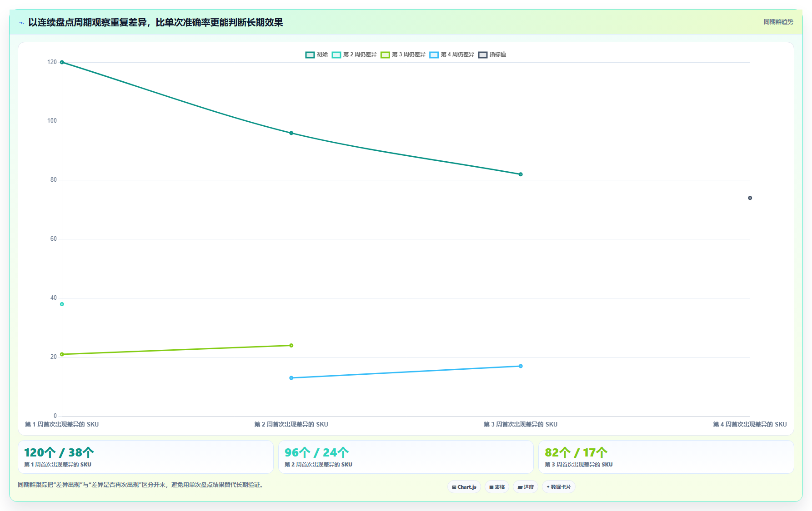This screenshot has height=511, width=812.
Task: Toggle the 第 2 周仍差异 legend series
Action: (354, 55)
